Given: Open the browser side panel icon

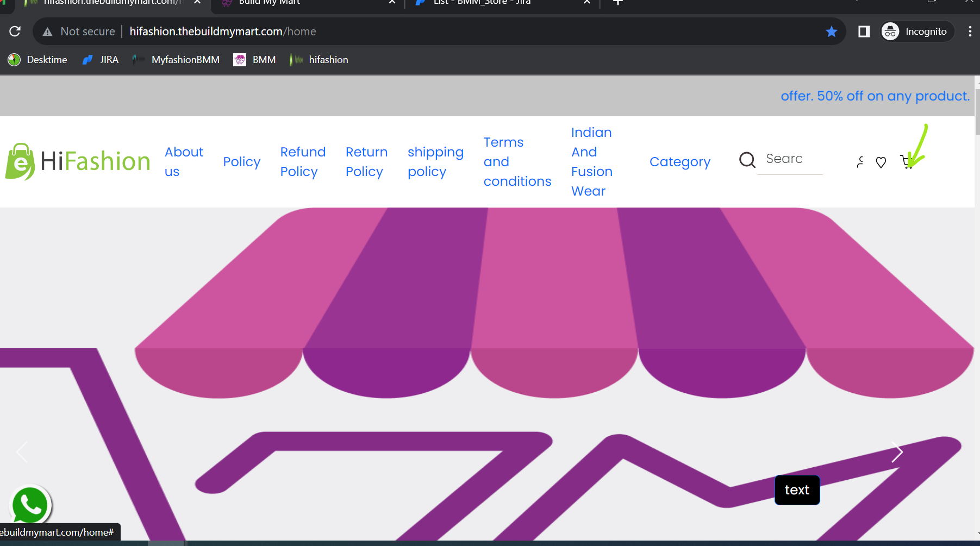Looking at the screenshot, I should pos(864,32).
